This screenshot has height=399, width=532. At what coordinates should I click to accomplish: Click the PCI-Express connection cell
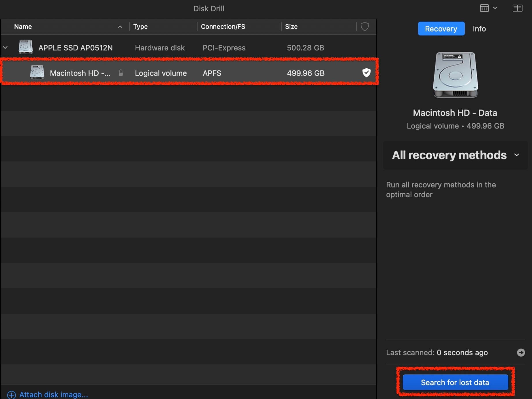tap(224, 48)
